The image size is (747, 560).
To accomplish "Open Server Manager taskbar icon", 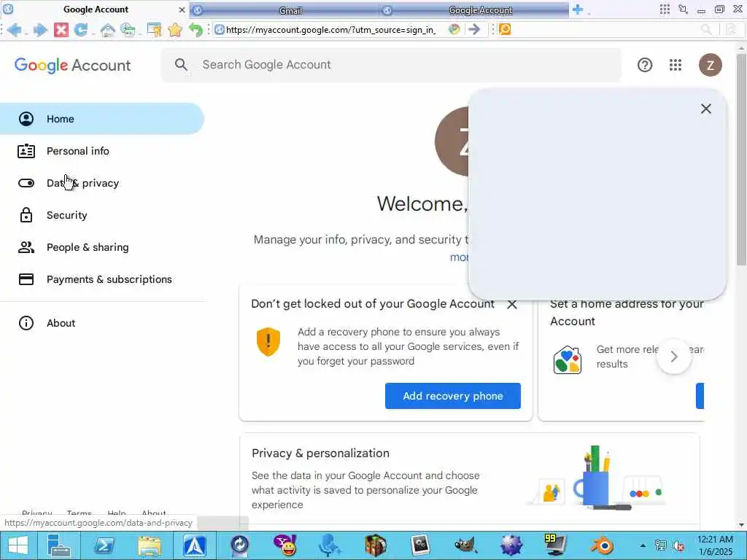I will pyautogui.click(x=59, y=545).
